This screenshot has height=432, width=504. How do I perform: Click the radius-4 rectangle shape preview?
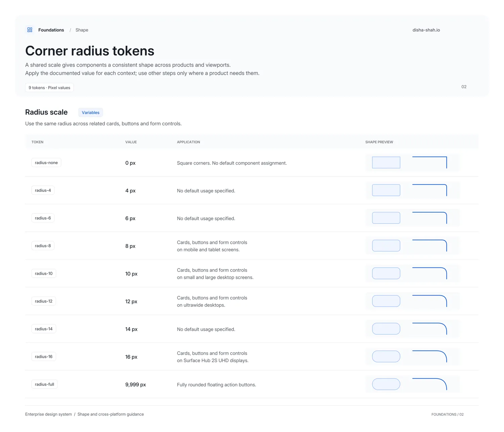pos(386,190)
